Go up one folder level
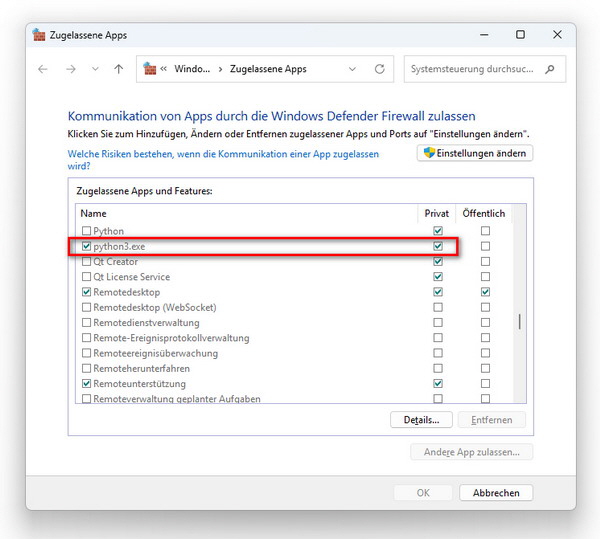Image resolution: width=600 pixels, height=539 pixels. point(119,69)
